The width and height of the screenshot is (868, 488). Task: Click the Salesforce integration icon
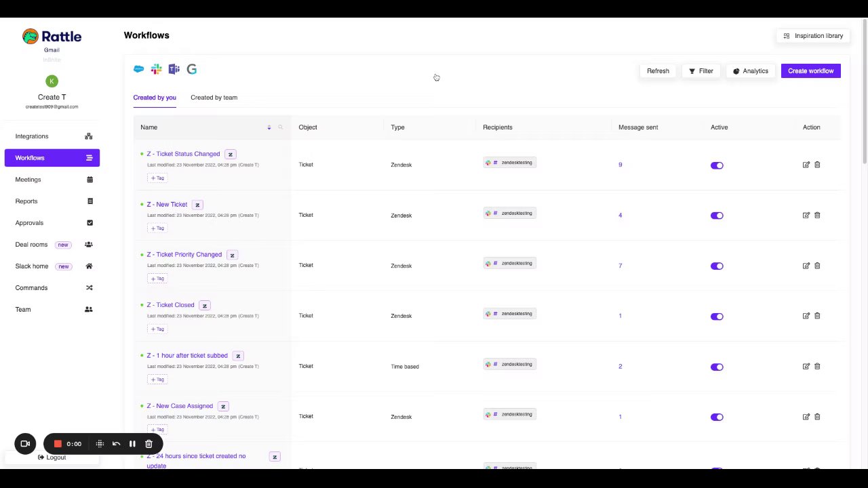click(139, 69)
